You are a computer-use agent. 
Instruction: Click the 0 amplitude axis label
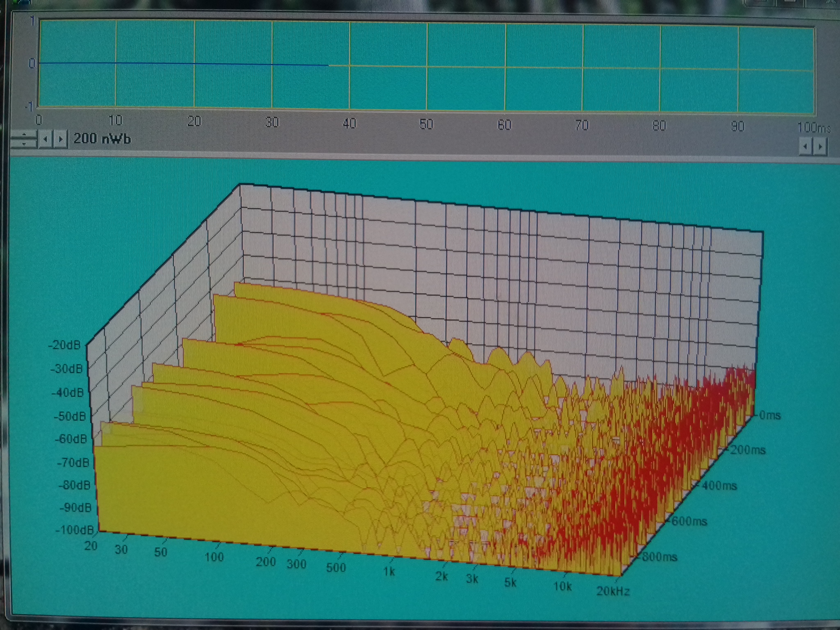[32, 64]
